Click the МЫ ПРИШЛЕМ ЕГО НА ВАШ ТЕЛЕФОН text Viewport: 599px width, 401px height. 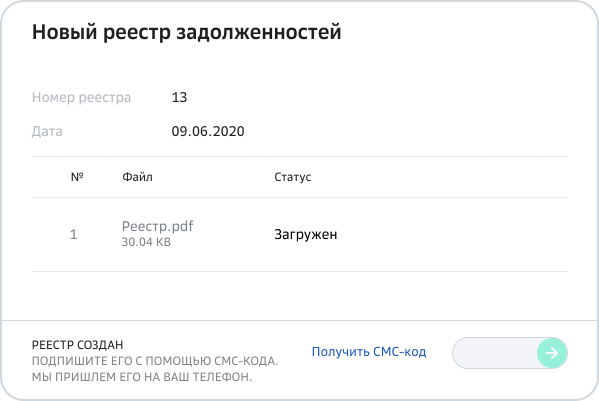tap(142, 377)
